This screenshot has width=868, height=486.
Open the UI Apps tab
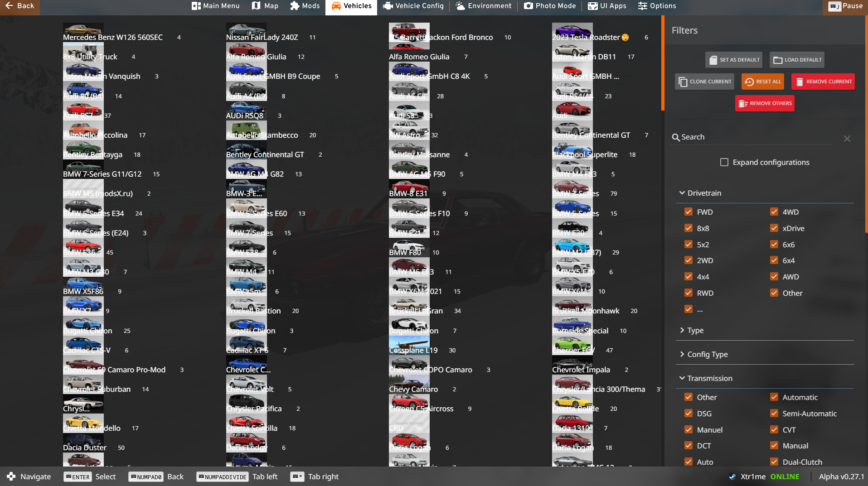(x=607, y=6)
